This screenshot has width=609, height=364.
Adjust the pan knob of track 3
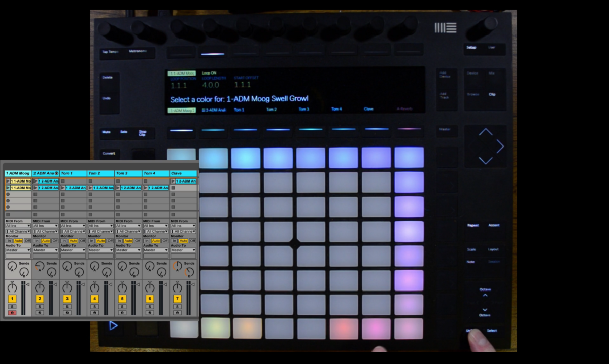click(67, 288)
